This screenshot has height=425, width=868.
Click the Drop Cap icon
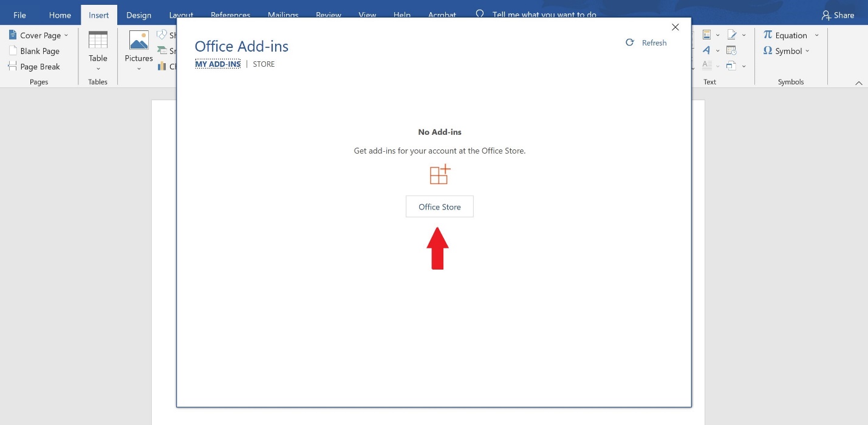(x=706, y=66)
